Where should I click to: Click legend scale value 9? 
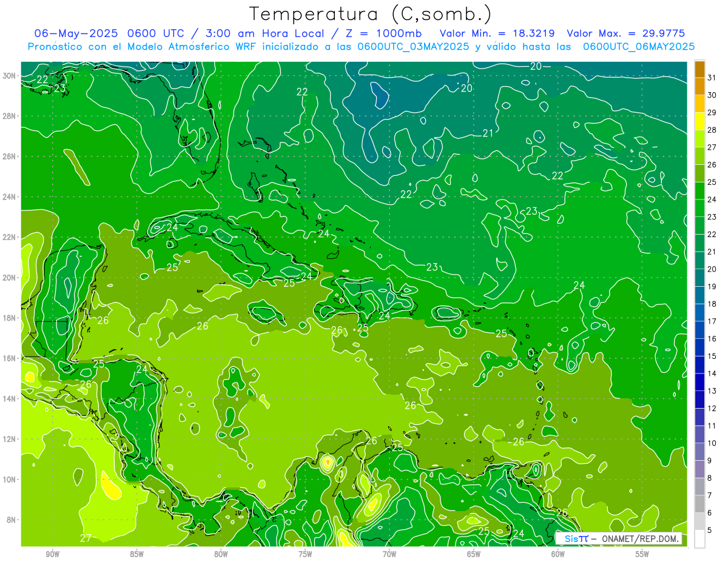point(710,461)
